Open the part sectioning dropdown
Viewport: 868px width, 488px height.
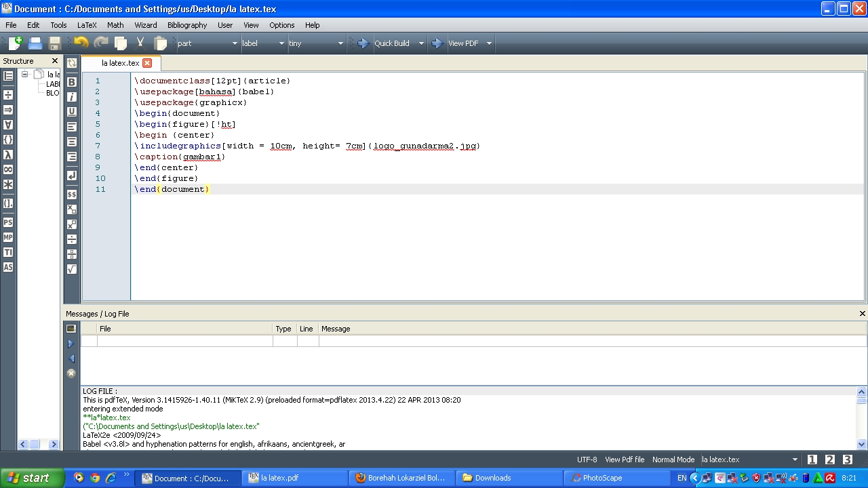(208, 43)
